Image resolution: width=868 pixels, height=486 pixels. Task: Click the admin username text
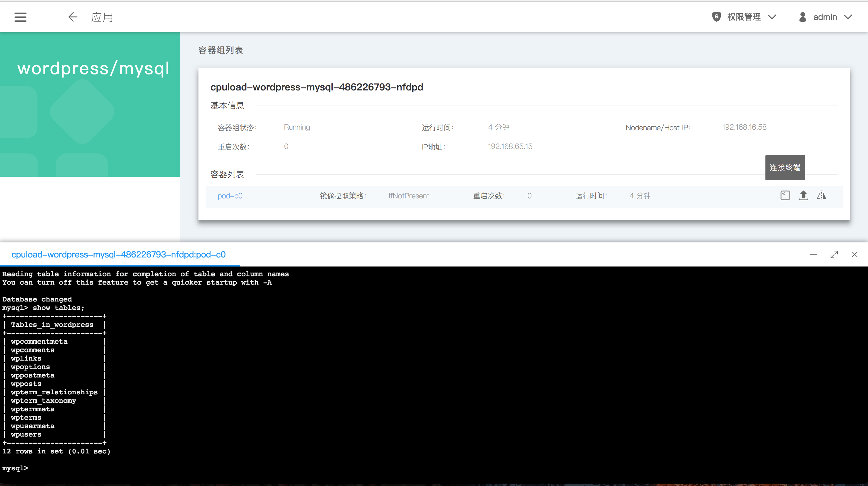point(825,17)
